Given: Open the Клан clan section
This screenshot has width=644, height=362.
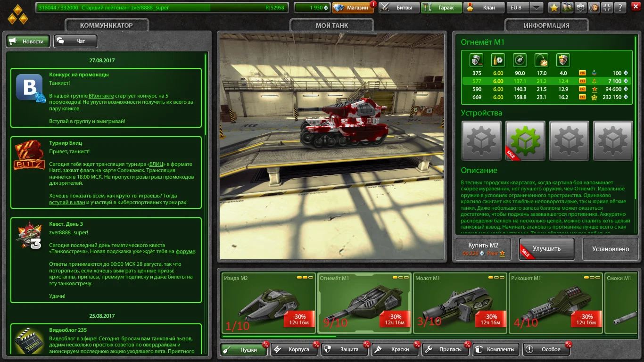Looking at the screenshot, I should [483, 8].
